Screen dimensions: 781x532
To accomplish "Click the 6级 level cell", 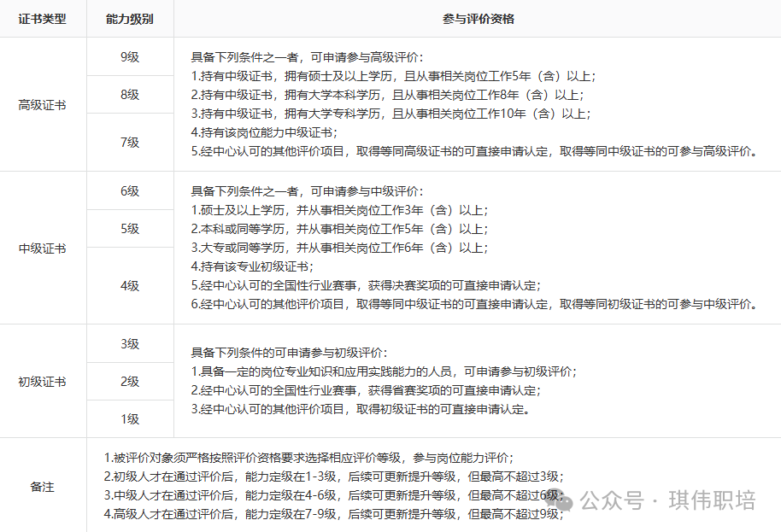I will (130, 191).
